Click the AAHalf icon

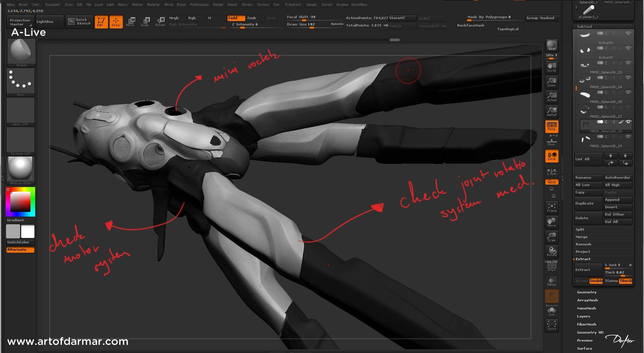point(552,111)
